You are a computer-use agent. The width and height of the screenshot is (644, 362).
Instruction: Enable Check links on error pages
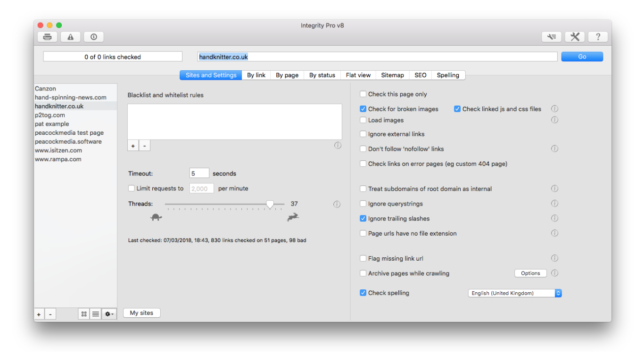click(363, 164)
